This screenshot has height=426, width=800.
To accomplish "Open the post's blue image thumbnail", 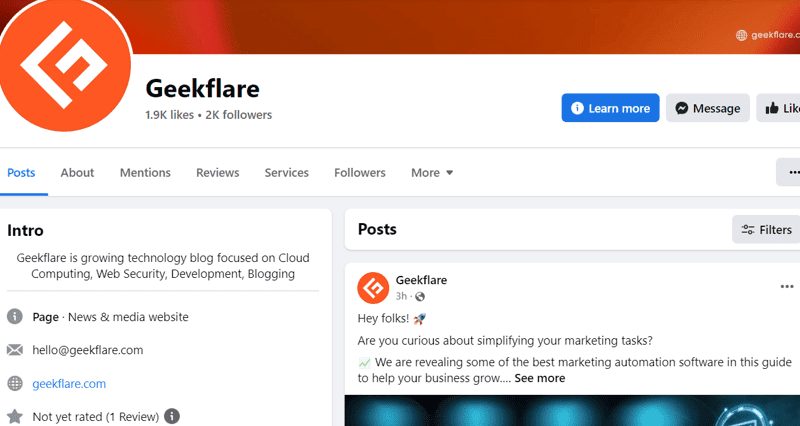I will pyautogui.click(x=572, y=411).
